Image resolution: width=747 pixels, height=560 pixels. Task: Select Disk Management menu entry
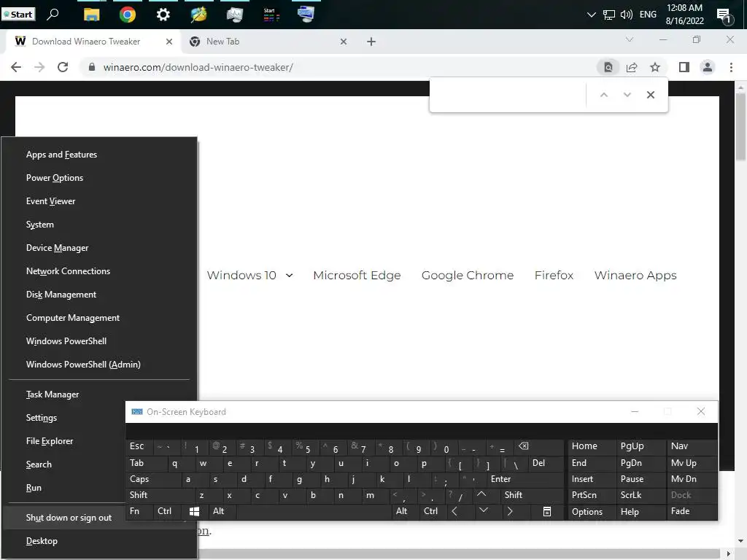(x=99, y=295)
